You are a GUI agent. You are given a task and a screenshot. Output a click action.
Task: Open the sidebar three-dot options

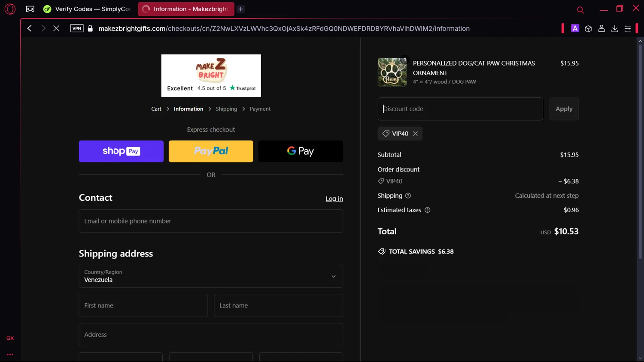[x=10, y=354]
